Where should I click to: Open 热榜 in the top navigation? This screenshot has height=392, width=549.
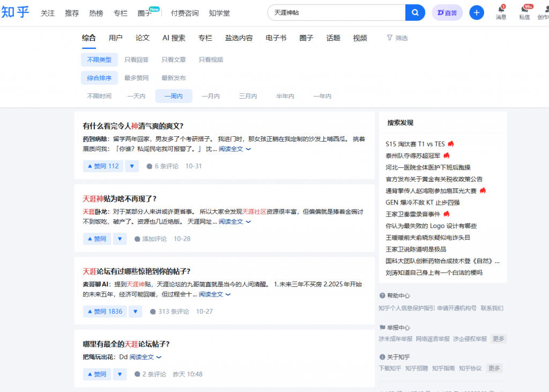tap(96, 13)
